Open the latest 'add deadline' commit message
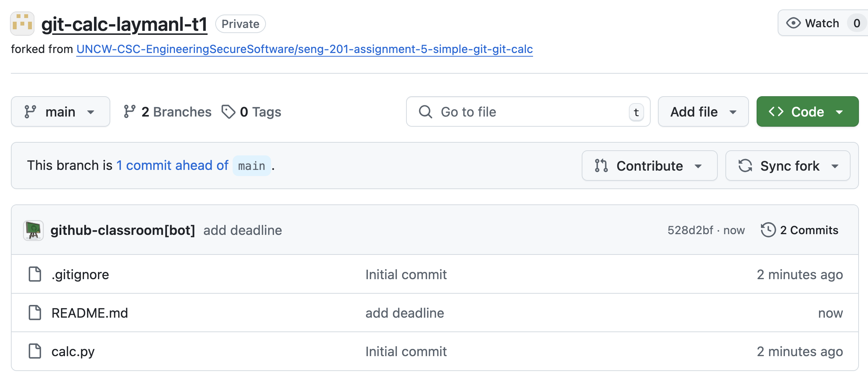868x379 pixels. [242, 230]
